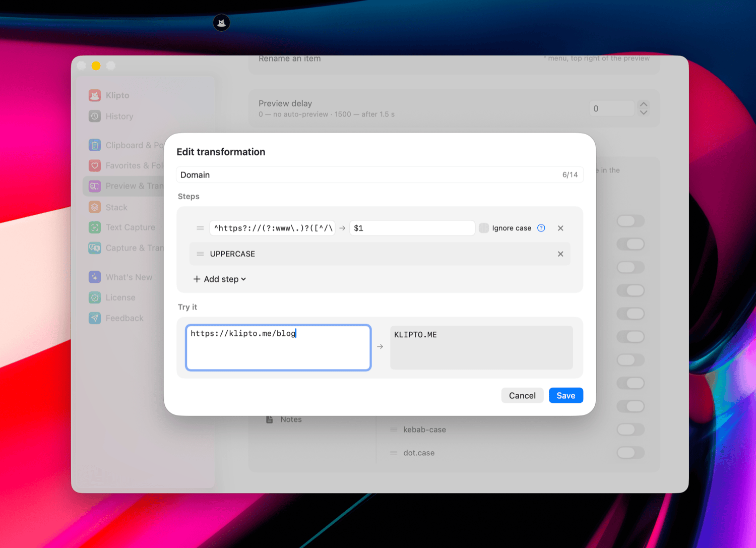Select the UPPERCASE step row
756x548 pixels.
[x=380, y=254]
